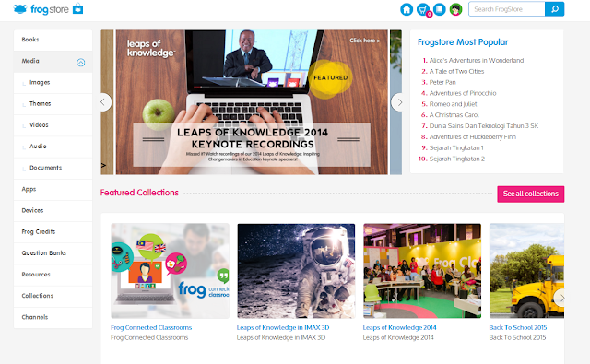Open A Tale of Two Cities
This screenshot has height=364, width=590.
click(456, 72)
